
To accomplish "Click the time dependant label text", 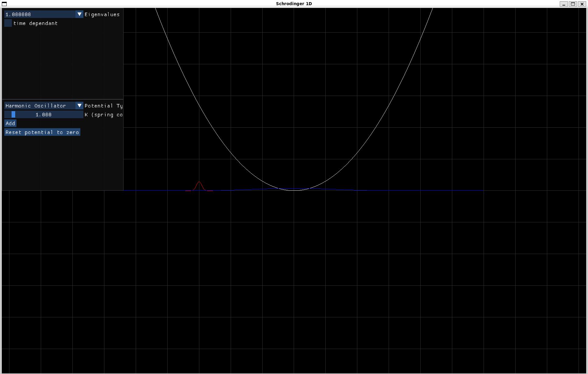I will pos(35,23).
